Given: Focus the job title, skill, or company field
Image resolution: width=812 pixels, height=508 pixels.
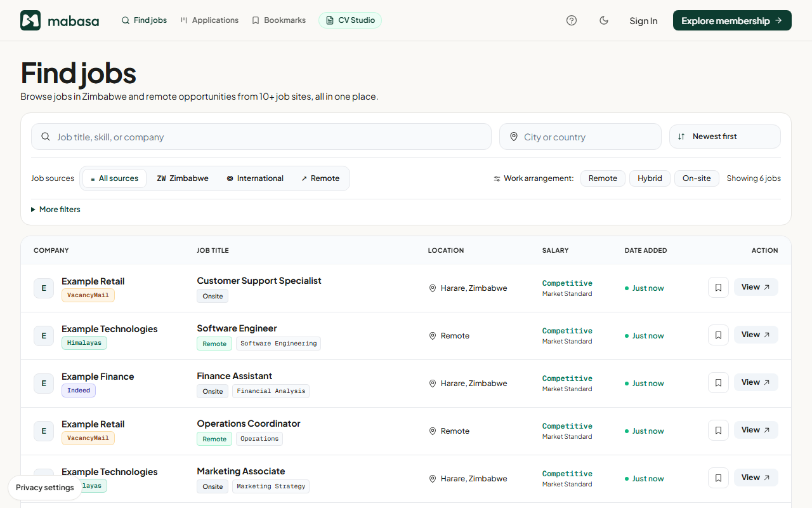Looking at the screenshot, I should (x=261, y=137).
